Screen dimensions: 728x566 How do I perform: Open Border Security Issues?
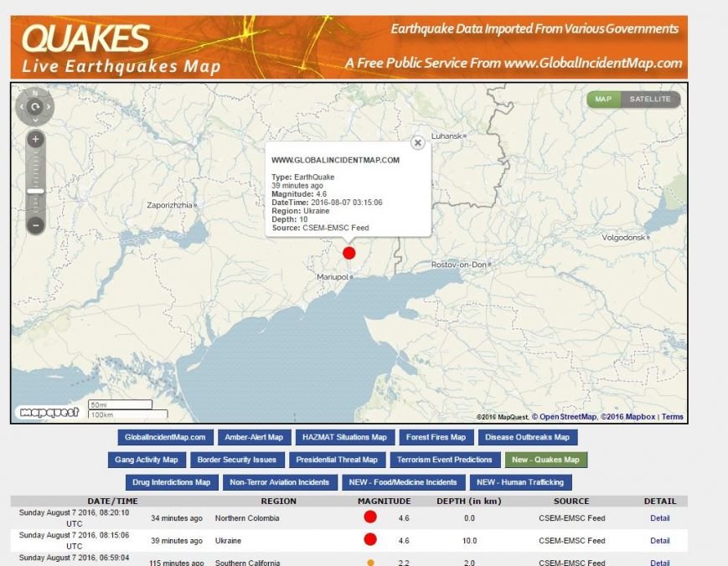point(237,460)
